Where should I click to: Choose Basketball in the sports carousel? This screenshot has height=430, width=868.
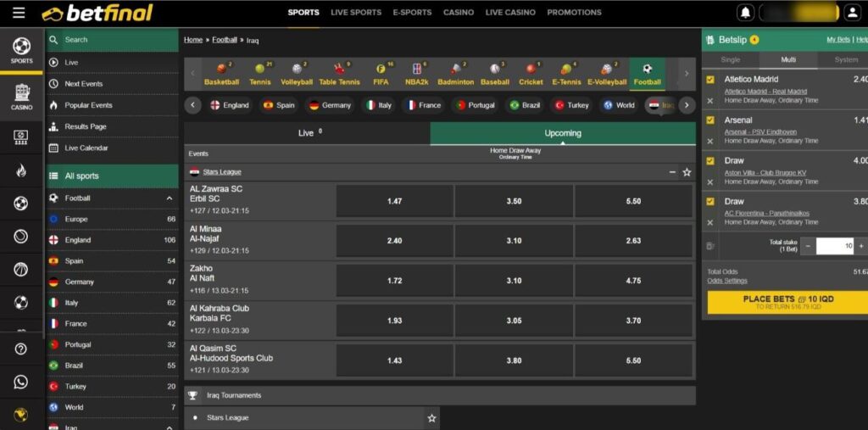pyautogui.click(x=221, y=74)
